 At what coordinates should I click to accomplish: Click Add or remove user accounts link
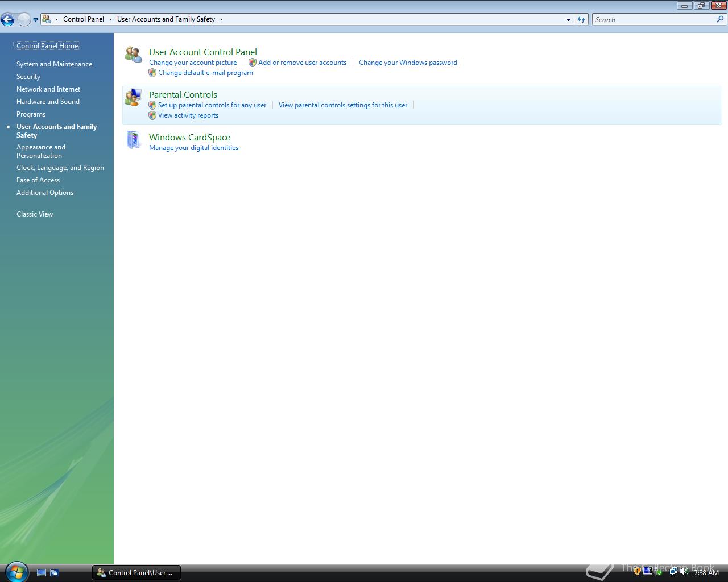click(x=302, y=63)
